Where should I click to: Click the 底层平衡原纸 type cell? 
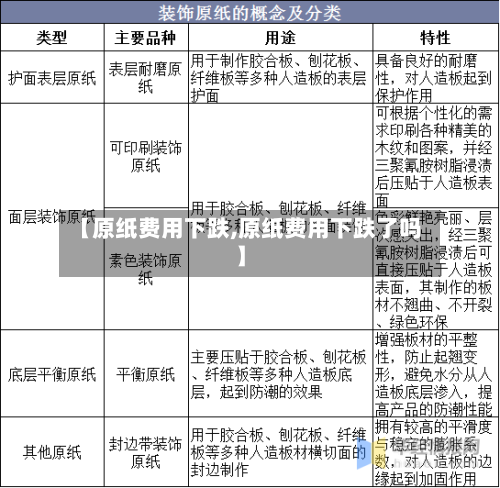coord(52,373)
